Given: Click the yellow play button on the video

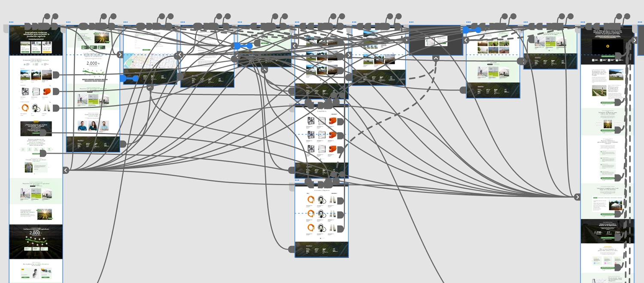Looking at the screenshot, I should pyautogui.click(x=607, y=46).
